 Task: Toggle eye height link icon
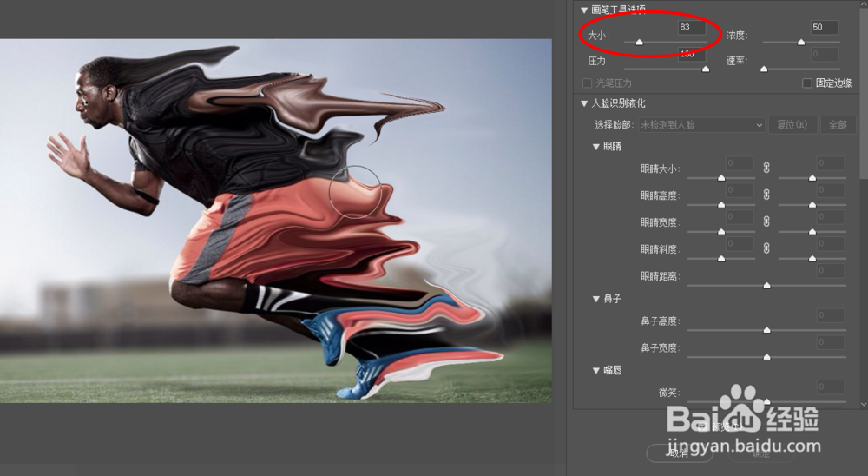[766, 195]
